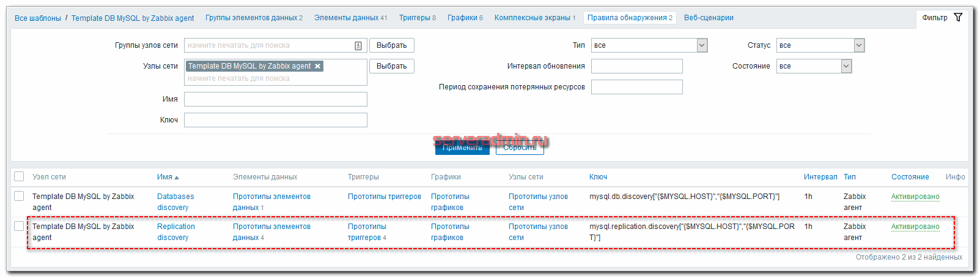Click Выбрать next to host groups field
The height and width of the screenshot is (278, 980).
[391, 45]
